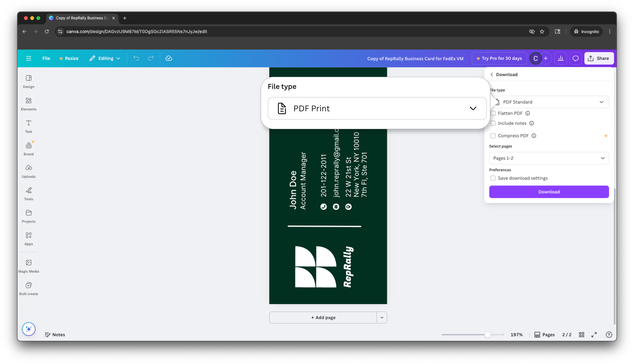The height and width of the screenshot is (364, 634).
Task: Enable Include notes checkbox
Action: coord(493,123)
